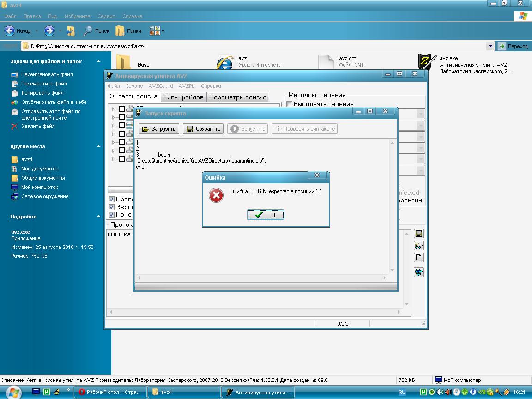Uncheck the checkbox labeled Пров…
This screenshot has width=532, height=399.
pyautogui.click(x=111, y=199)
